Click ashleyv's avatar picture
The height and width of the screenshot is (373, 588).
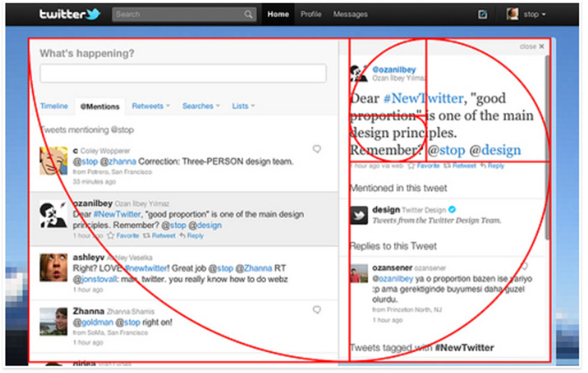(x=54, y=268)
